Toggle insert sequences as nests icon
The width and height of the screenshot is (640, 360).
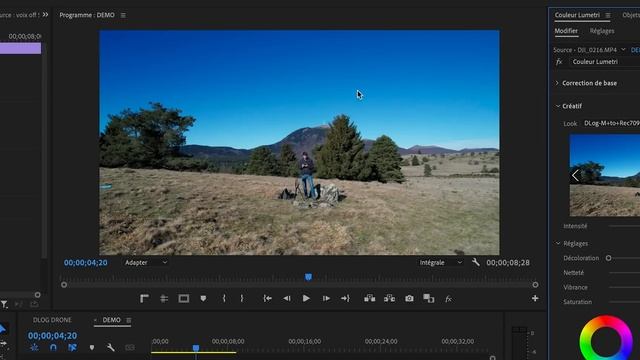pyautogui.click(x=34, y=347)
